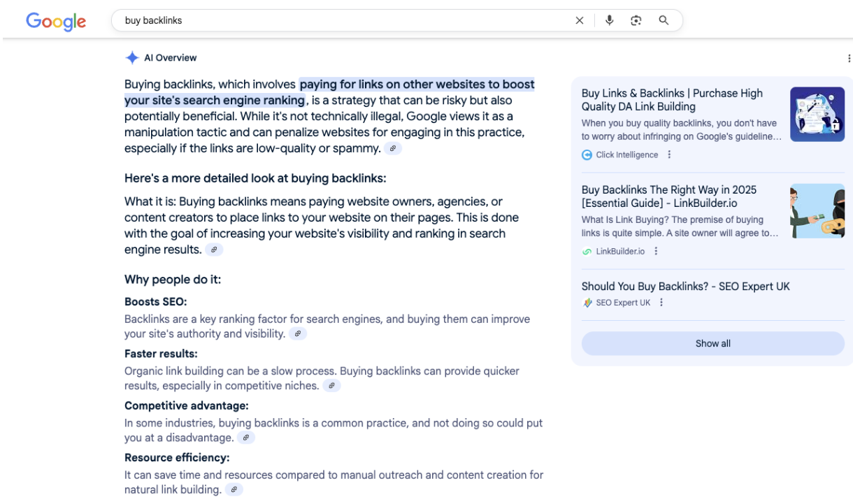Click heading "Here's a more detailed look at buying backlinks:"
This screenshot has width=853, height=504.
coord(255,178)
